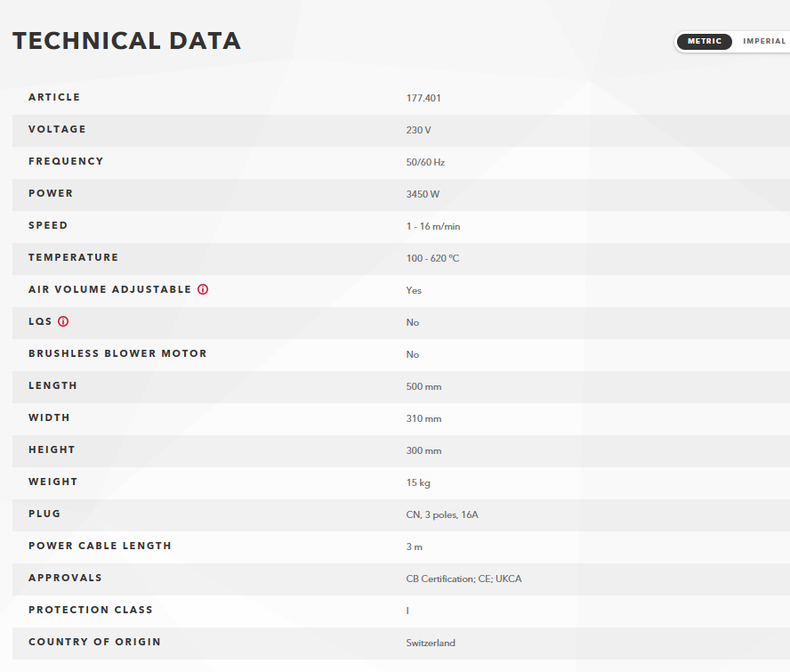Click the Air Volume Adjustable label
This screenshot has height=672, width=790.
(x=109, y=289)
